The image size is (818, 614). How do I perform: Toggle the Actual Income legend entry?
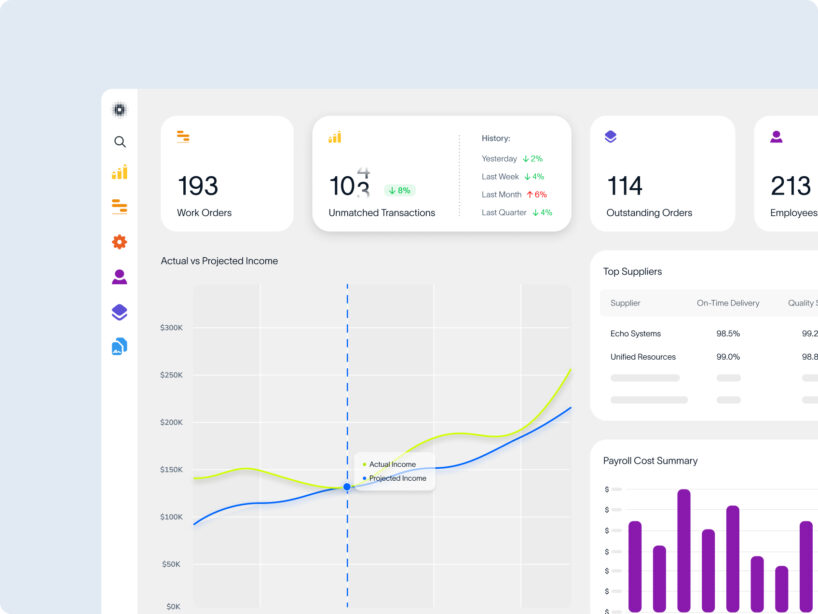[392, 464]
